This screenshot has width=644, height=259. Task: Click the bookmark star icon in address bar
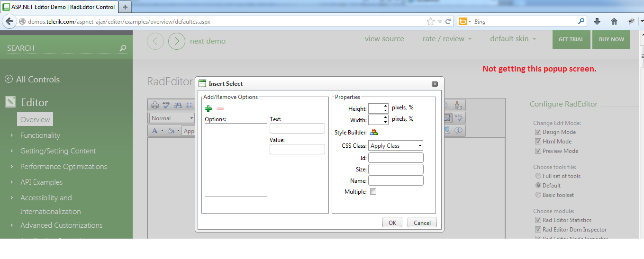(430, 21)
